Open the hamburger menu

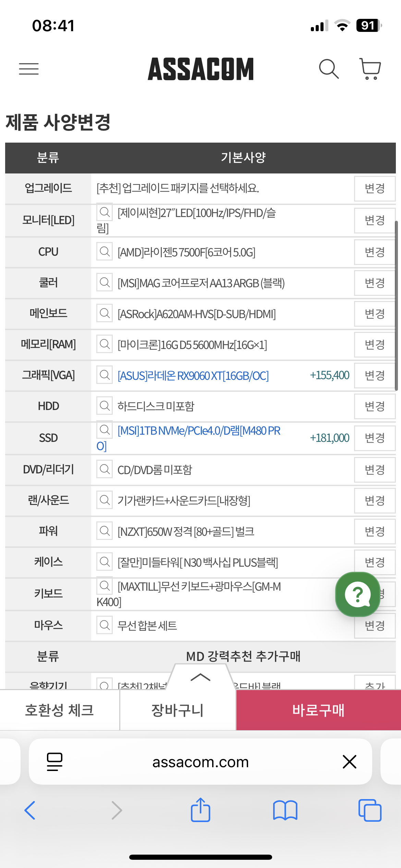pos(29,69)
